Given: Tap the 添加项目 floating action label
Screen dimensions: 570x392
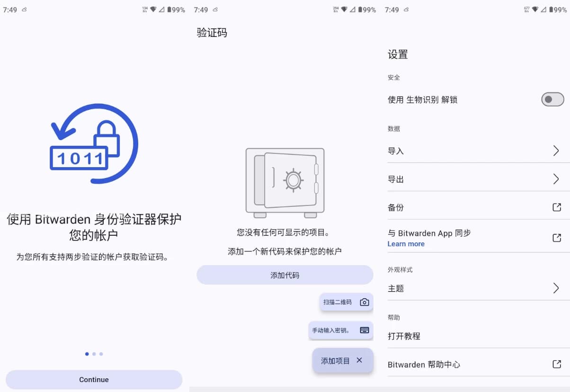Looking at the screenshot, I should coord(336,360).
